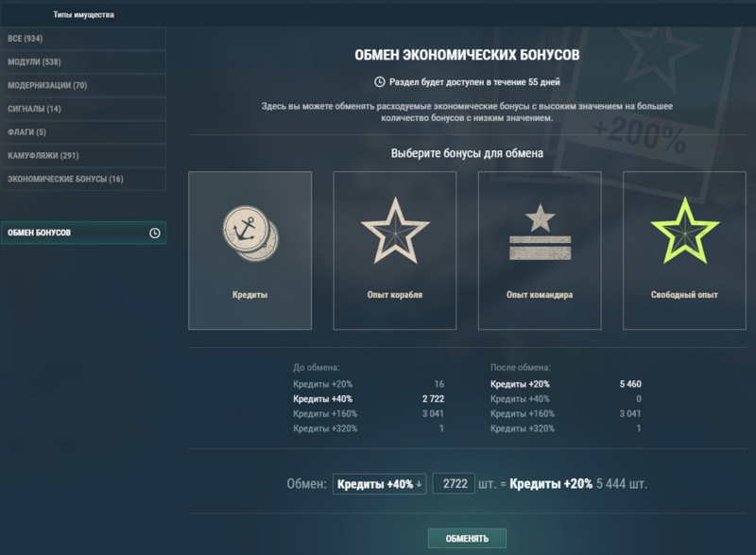Click the dropdown arrow next to Кредиты +40%
The width and height of the screenshot is (756, 555).
[x=419, y=484]
